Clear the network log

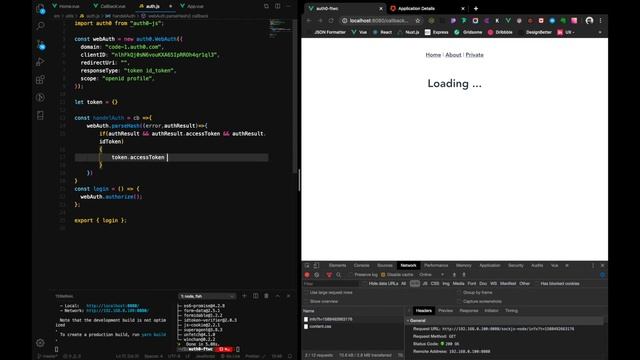tap(317, 275)
